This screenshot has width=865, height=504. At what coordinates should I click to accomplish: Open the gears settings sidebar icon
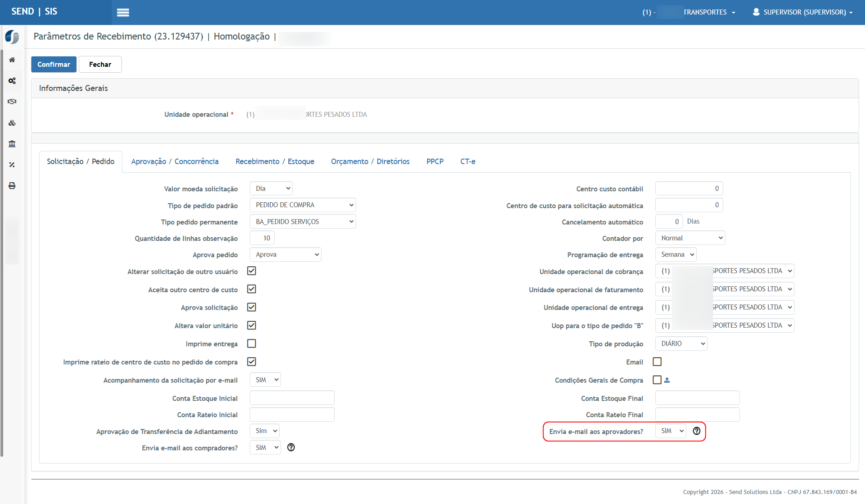[12, 81]
